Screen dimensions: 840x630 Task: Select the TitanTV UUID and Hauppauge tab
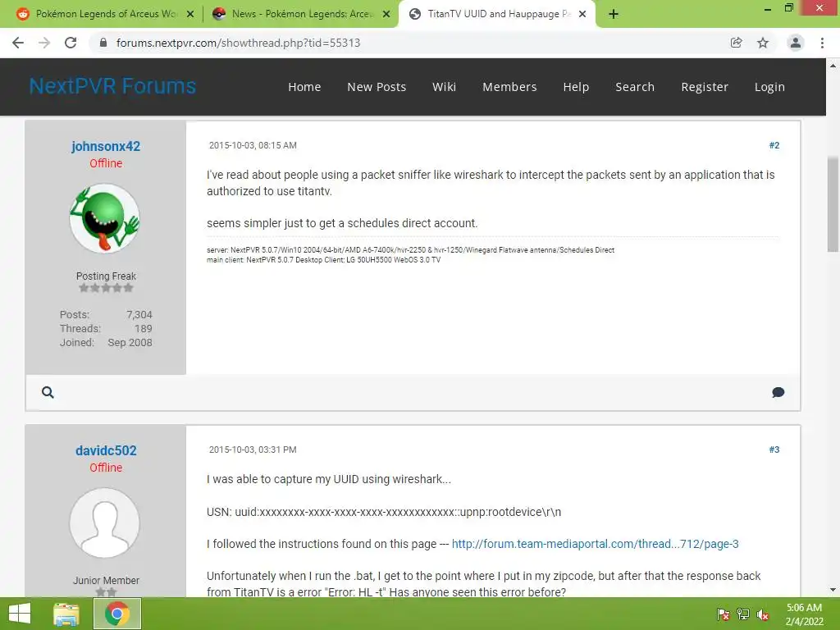pos(495,14)
